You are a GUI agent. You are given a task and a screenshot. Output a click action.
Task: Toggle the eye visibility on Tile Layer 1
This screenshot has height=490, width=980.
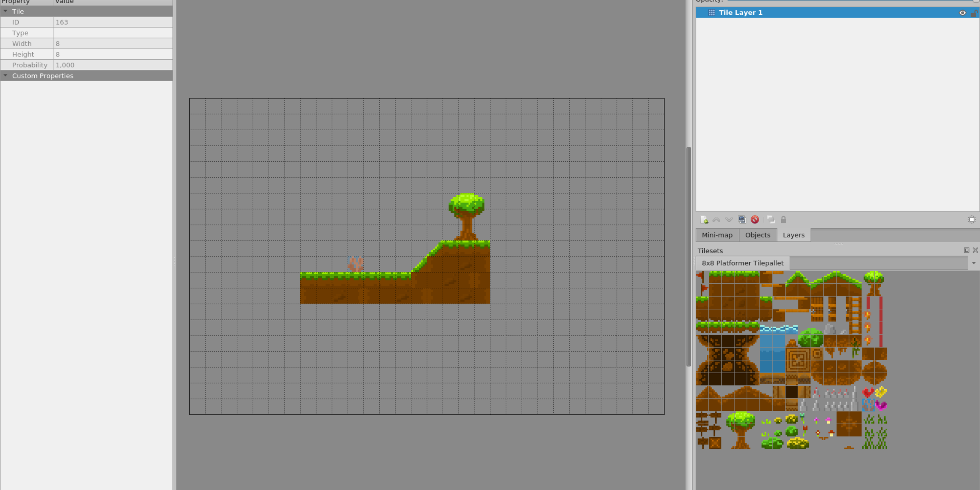(962, 12)
